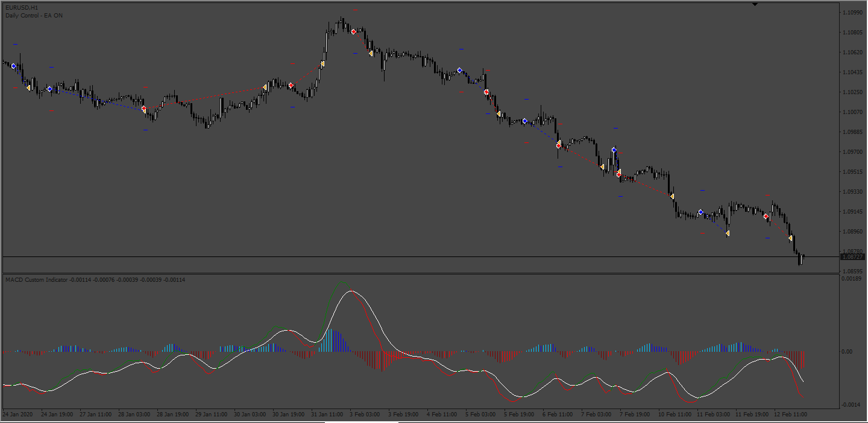Click the 7 Feb 03:00 time label
The width and height of the screenshot is (868, 423).
pyautogui.click(x=597, y=415)
